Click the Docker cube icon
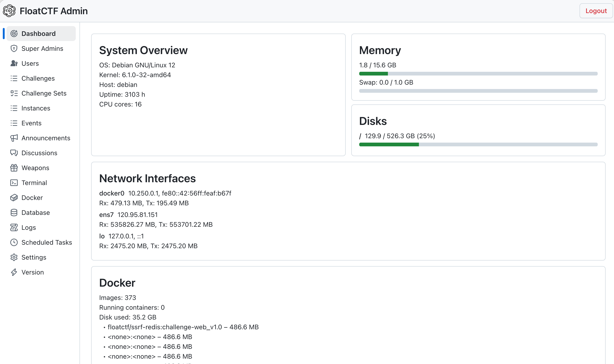The width and height of the screenshot is (614, 364). coord(14,198)
